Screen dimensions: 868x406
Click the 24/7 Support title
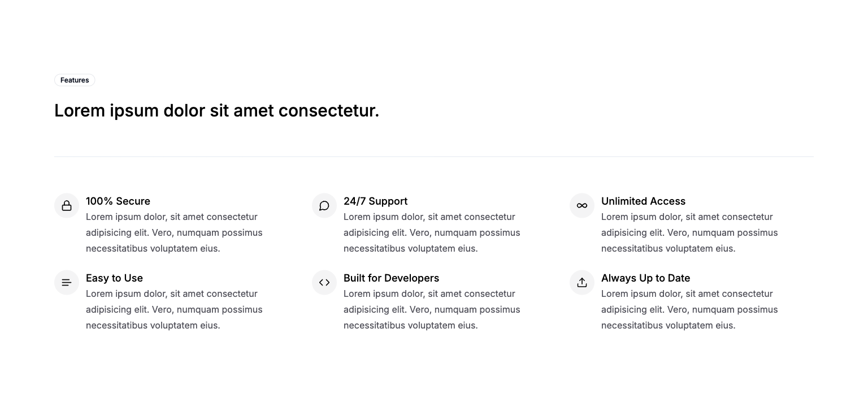click(375, 201)
